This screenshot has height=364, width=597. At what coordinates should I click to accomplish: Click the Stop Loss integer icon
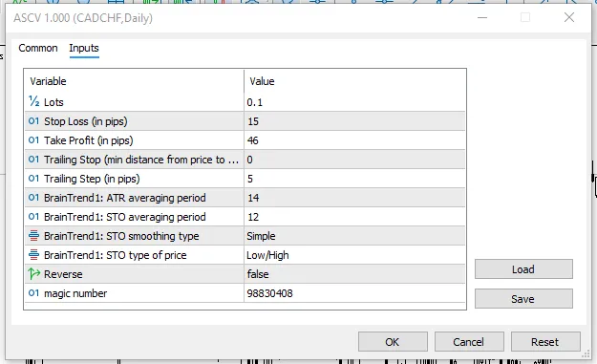(x=33, y=121)
